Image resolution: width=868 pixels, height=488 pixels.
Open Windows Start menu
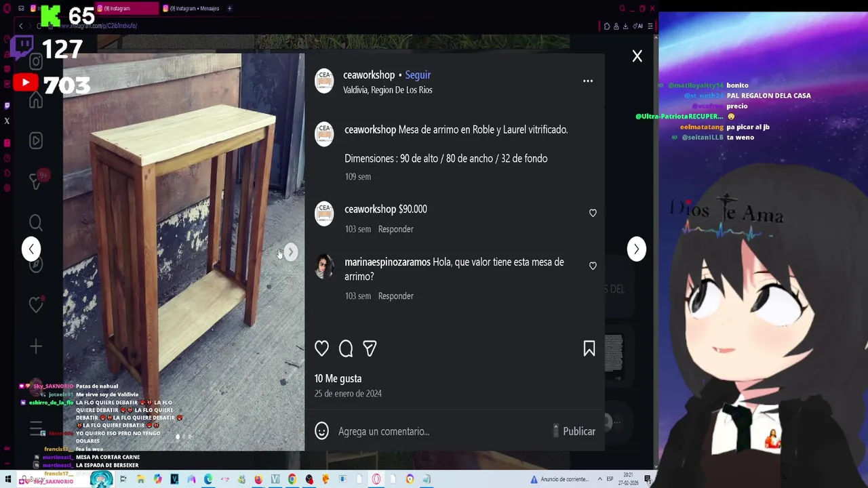[x=8, y=479]
